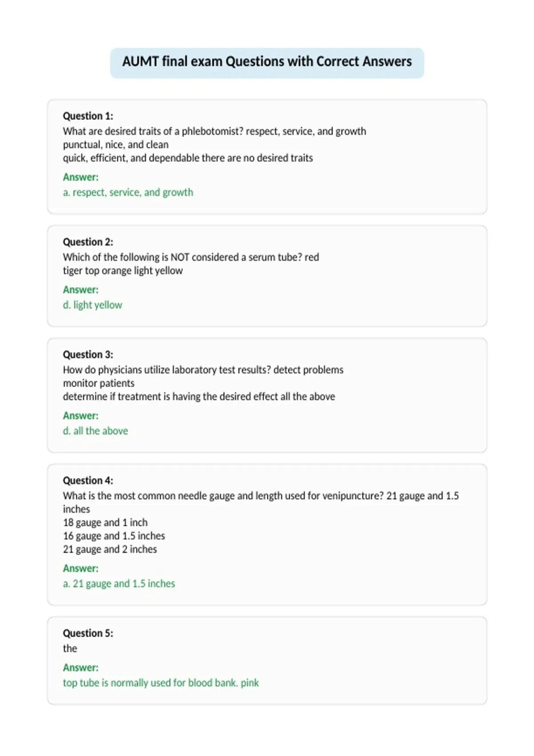Click the text 'punctual, nice, and clean'
534x756 pixels.
coord(116,145)
